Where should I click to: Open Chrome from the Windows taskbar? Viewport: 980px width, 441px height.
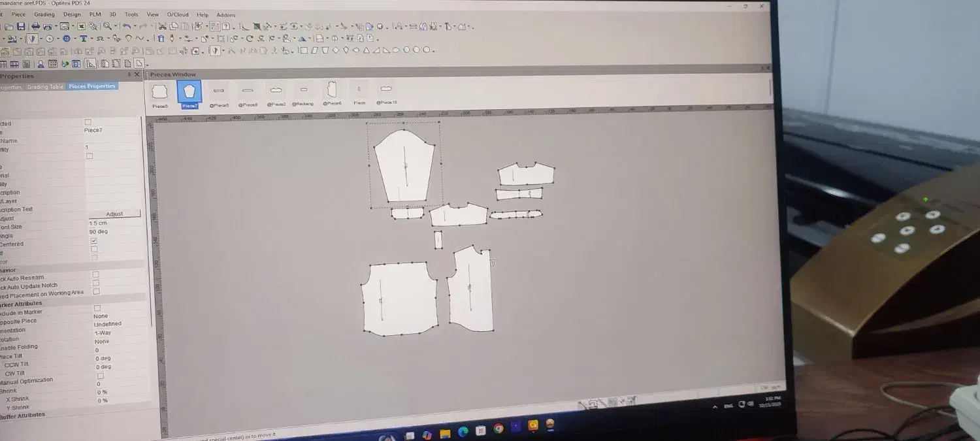[x=498, y=429]
